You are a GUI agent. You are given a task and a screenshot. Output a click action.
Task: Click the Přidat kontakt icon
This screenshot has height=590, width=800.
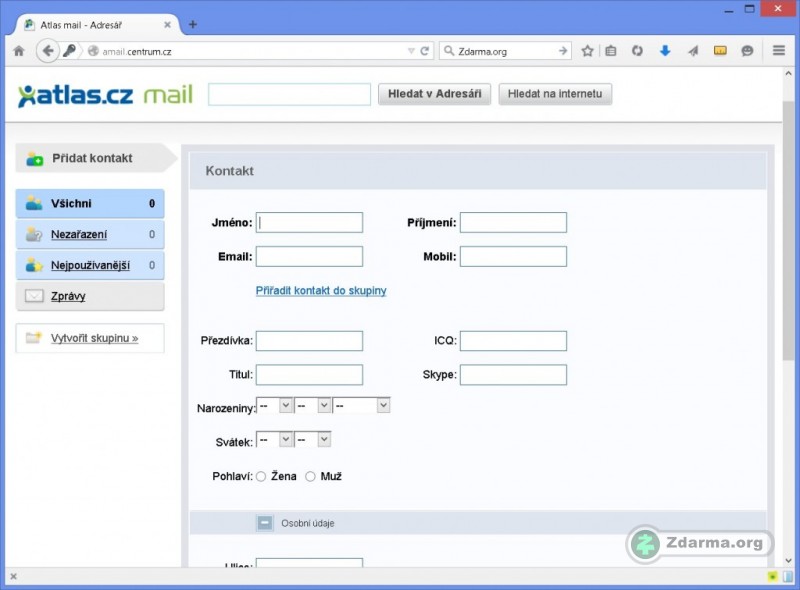tap(35, 159)
